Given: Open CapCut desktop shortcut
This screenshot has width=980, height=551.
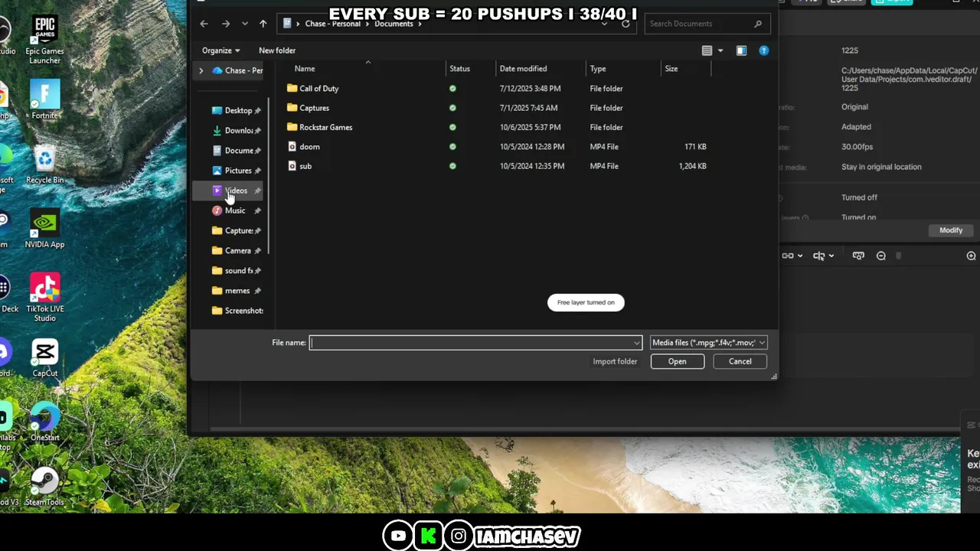Looking at the screenshot, I should tap(44, 358).
